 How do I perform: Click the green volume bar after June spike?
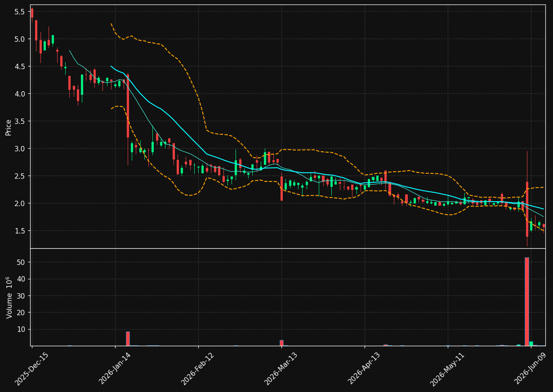(x=531, y=344)
